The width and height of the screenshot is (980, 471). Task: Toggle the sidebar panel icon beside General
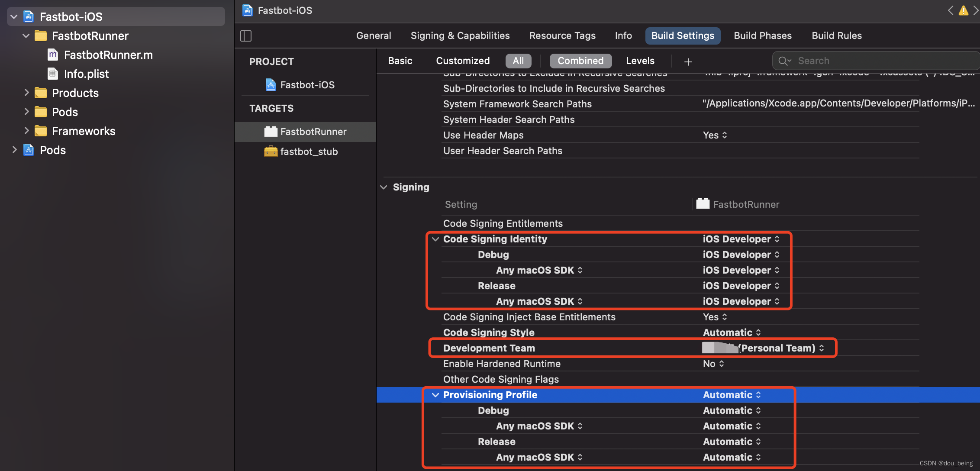(x=246, y=36)
